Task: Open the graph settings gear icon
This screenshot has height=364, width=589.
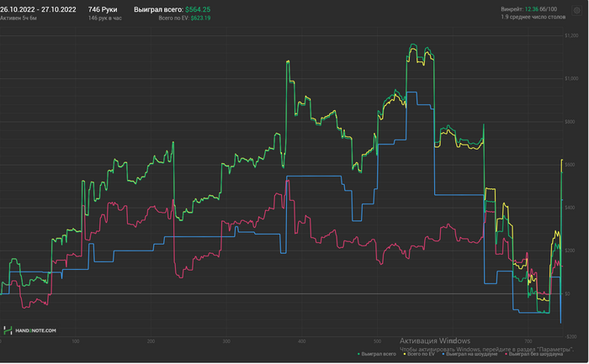Action: pyautogui.click(x=576, y=10)
